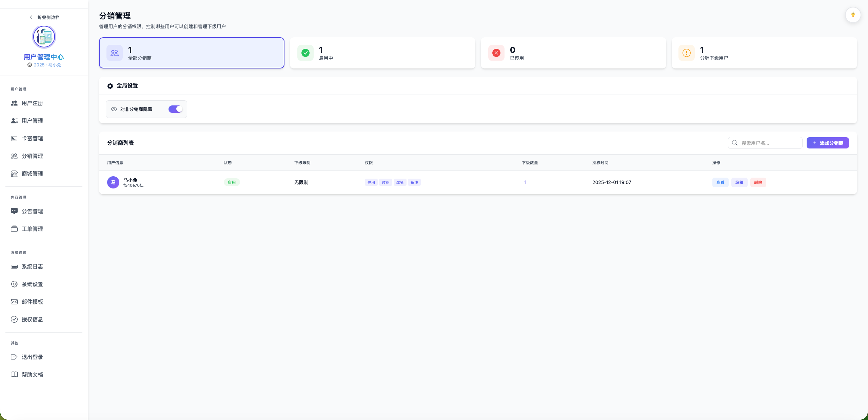Click the 系统设置 gear icon in sidebar
Image resolution: width=868 pixels, height=420 pixels.
click(14, 284)
